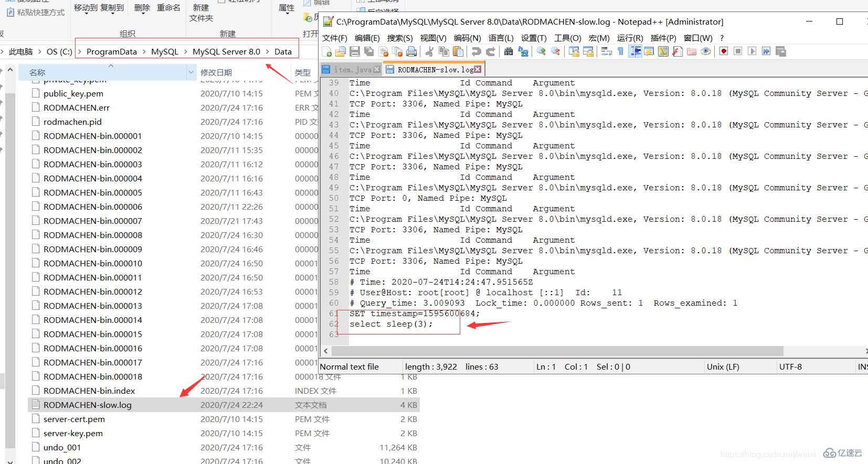Click OS (C:) in the Explorer path
The height and width of the screenshot is (464, 868).
click(x=59, y=51)
